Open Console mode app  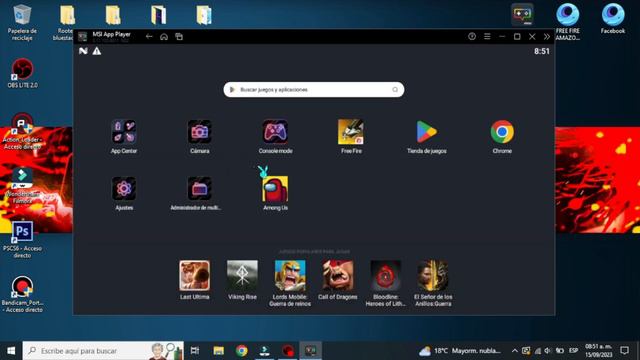(275, 132)
